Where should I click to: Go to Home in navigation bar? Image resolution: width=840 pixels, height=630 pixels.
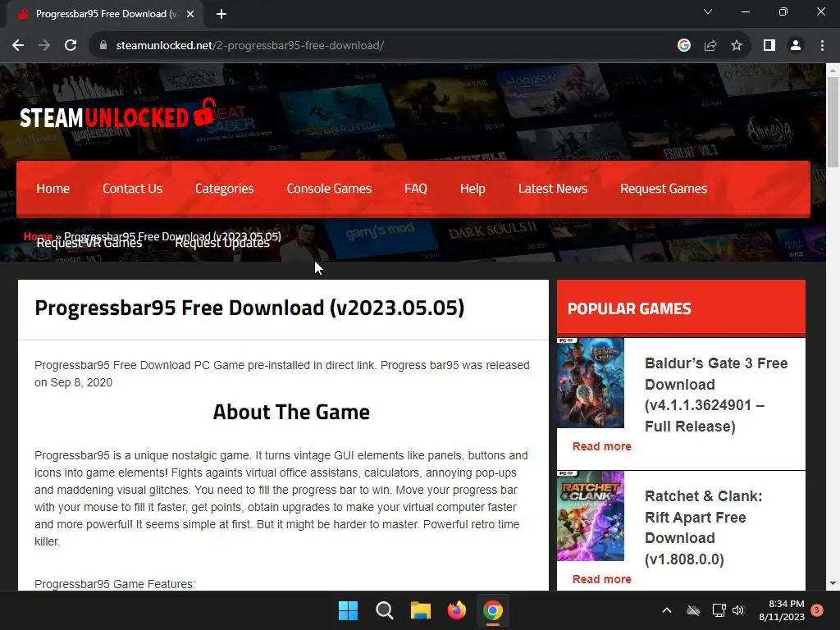(53, 189)
